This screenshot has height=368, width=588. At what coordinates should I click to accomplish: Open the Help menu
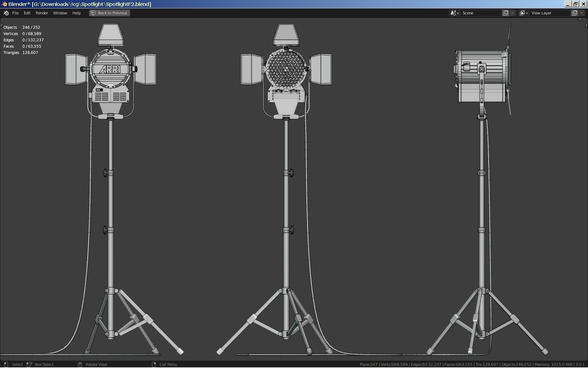pyautogui.click(x=76, y=13)
